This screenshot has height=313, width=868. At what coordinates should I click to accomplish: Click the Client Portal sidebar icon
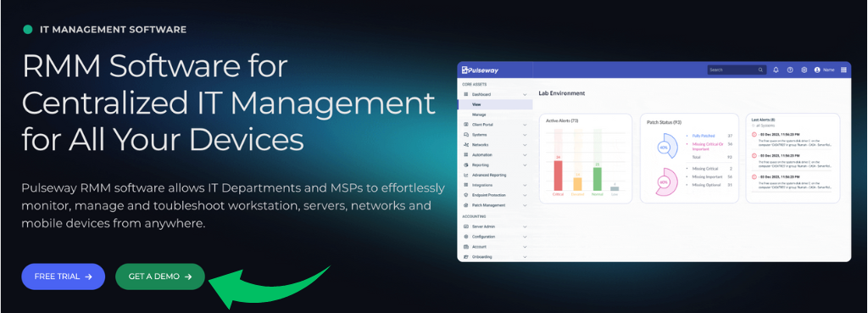[466, 125]
